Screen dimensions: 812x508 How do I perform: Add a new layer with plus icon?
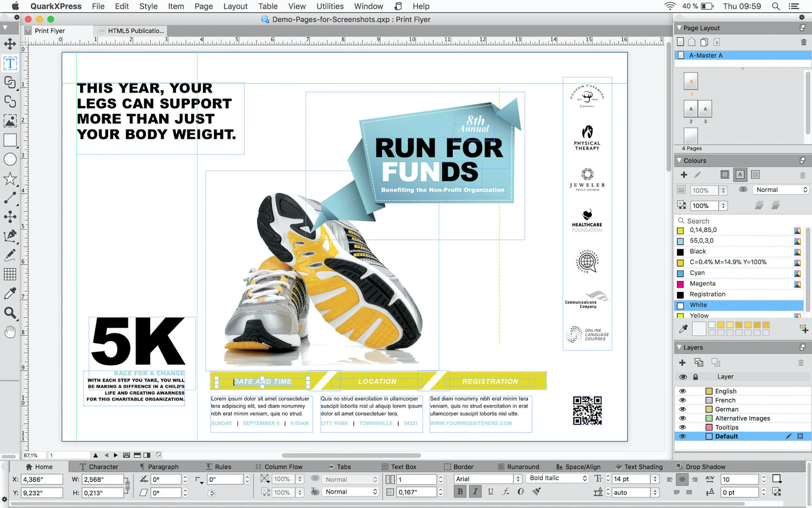(682, 362)
